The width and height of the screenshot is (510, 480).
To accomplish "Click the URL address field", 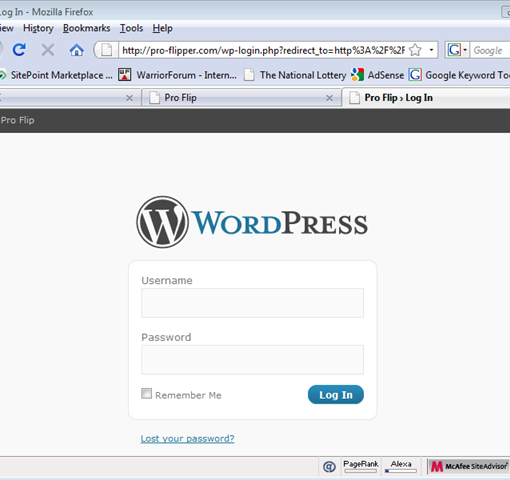I will coord(263,50).
